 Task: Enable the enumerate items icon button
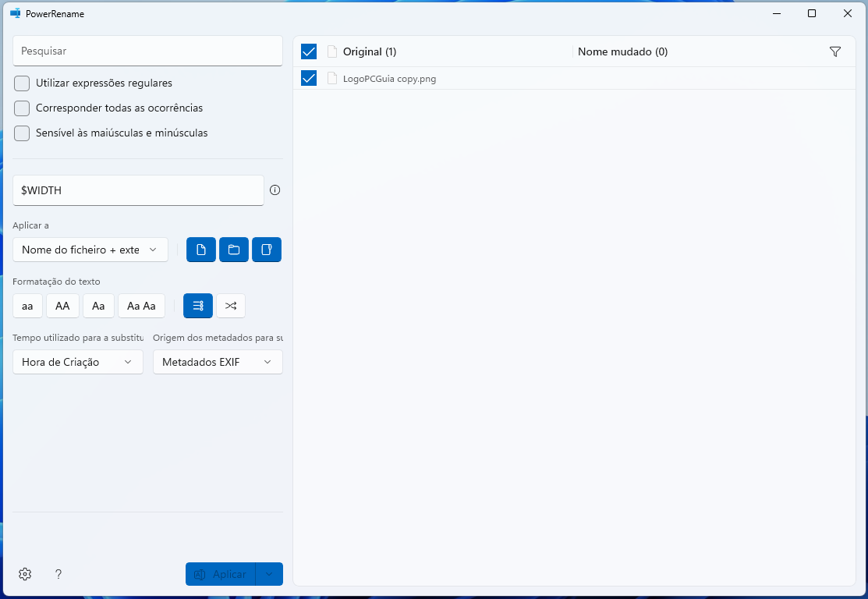click(x=198, y=306)
